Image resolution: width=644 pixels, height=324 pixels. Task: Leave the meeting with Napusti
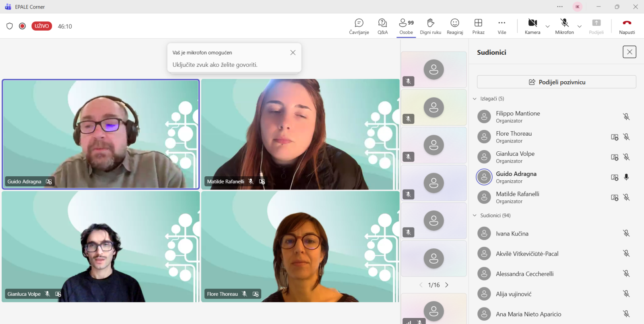pos(627,26)
